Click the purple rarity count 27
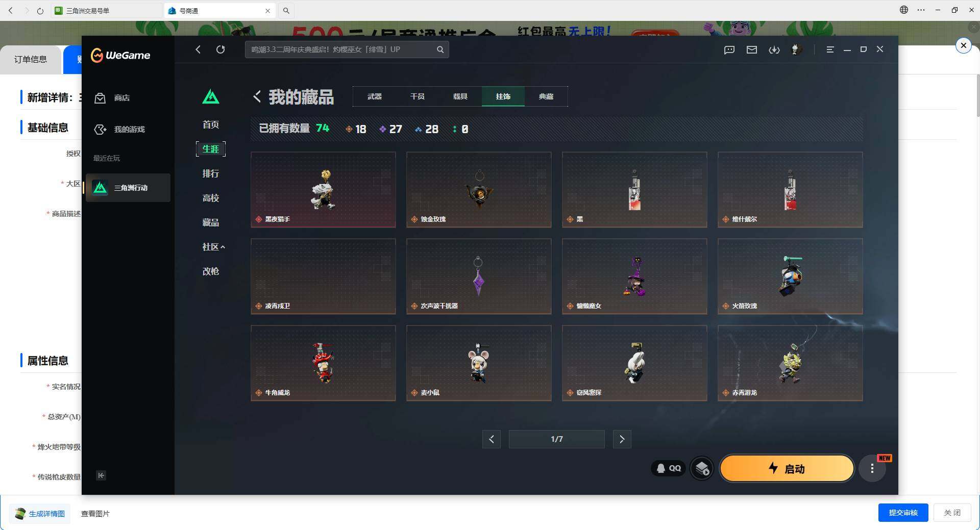Viewport: 980px width, 530px height. (x=390, y=129)
